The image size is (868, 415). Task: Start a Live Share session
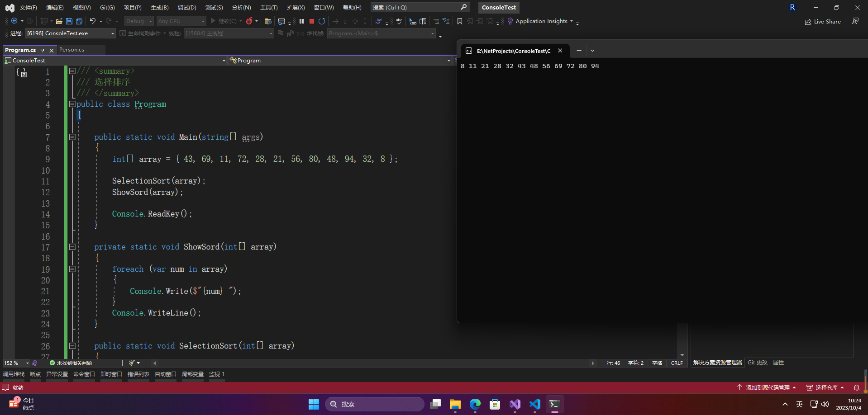pos(823,22)
